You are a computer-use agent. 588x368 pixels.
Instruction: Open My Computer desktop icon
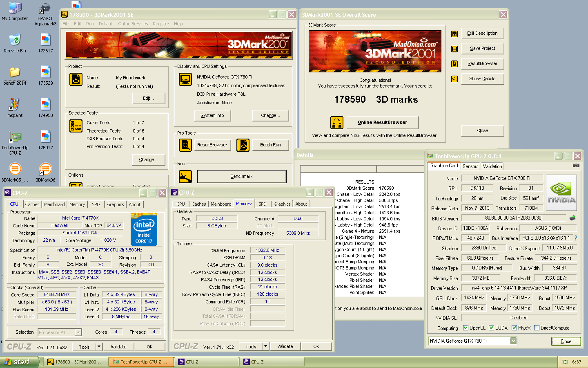[15, 11]
